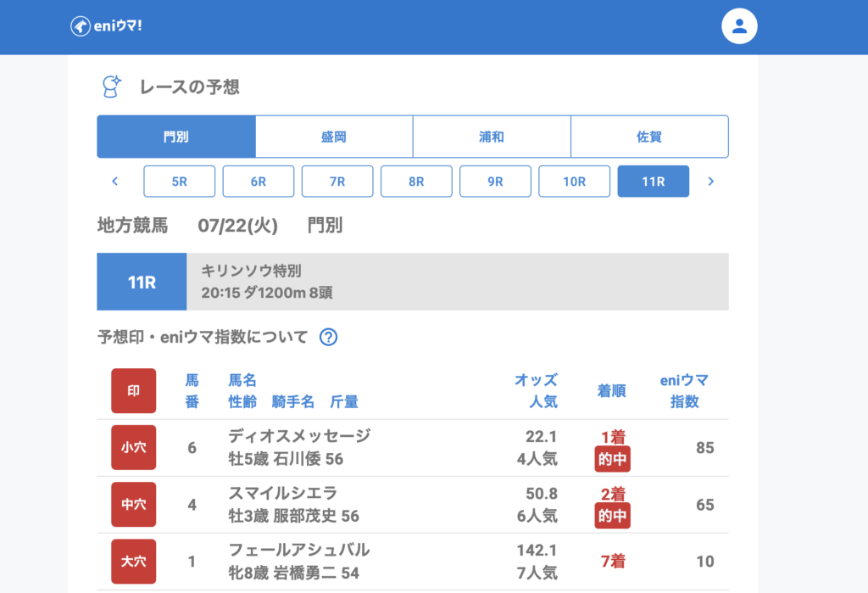Click the eniウマ! logo in header
The width and height of the screenshot is (868, 593).
[x=106, y=26]
